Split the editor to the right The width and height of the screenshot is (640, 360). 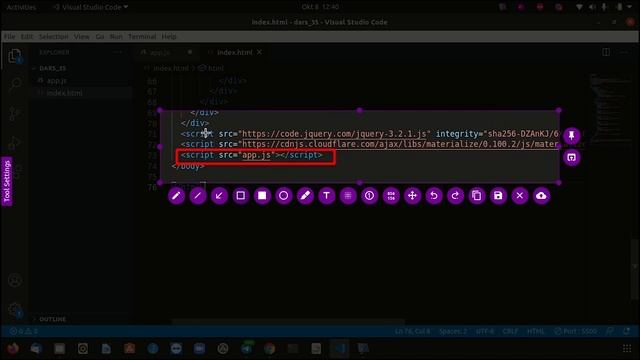point(606,52)
